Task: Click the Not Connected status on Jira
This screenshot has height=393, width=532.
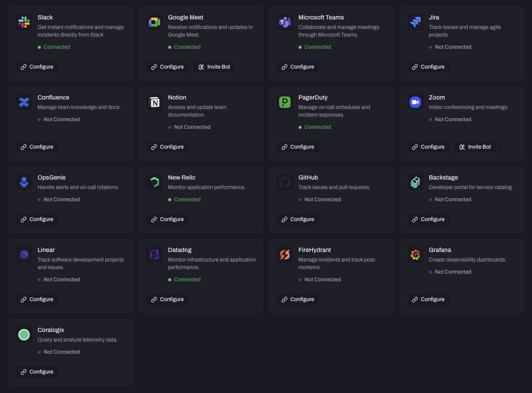Action: click(x=450, y=47)
